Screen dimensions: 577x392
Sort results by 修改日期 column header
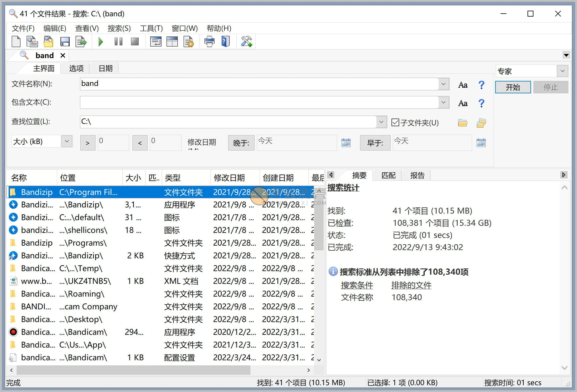[x=235, y=178]
